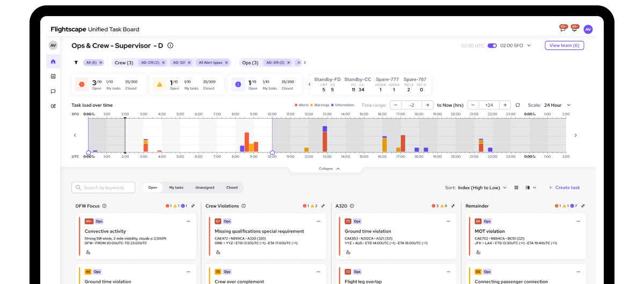Click the -2 time range field
644x284 pixels.
412,105
